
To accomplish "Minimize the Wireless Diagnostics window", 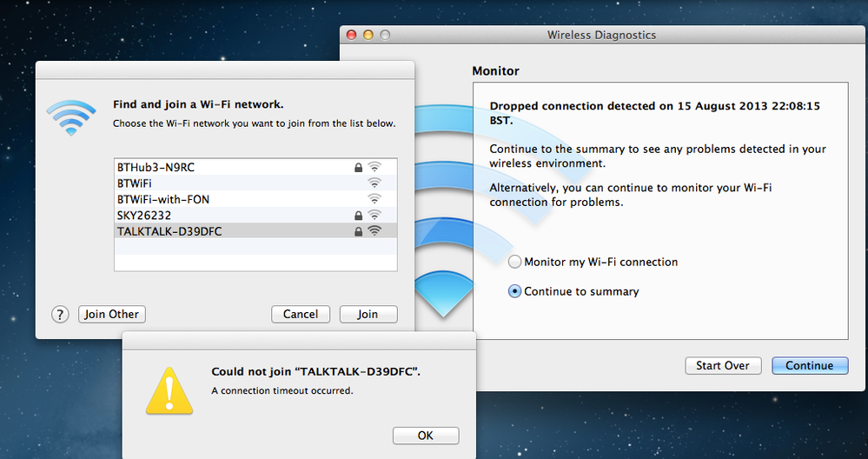I will coord(368,35).
